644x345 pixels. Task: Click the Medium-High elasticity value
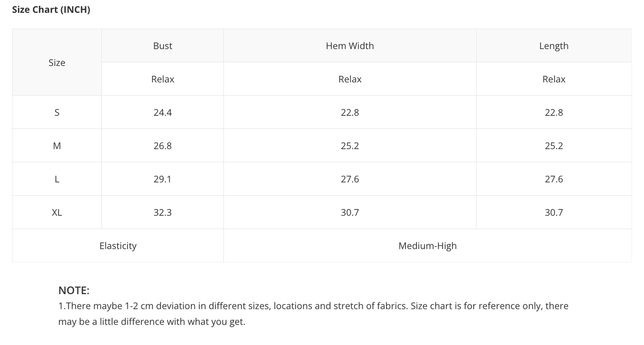click(428, 246)
